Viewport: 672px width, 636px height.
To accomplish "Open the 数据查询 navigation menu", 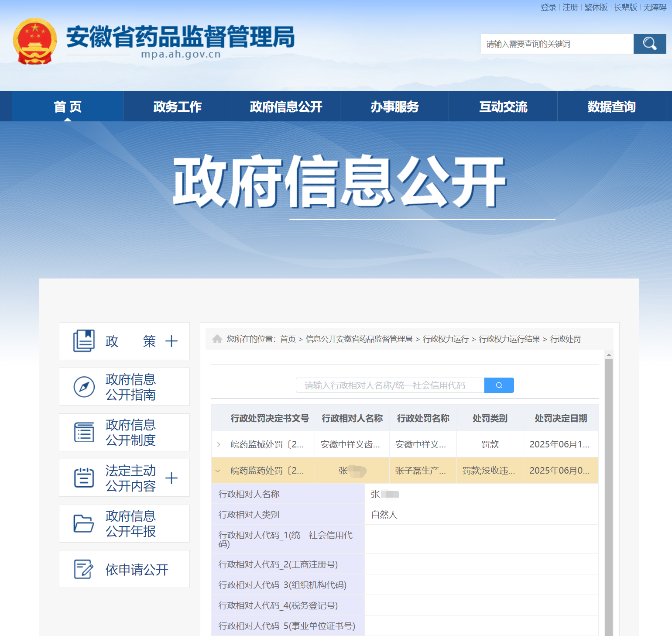I will 611,107.
